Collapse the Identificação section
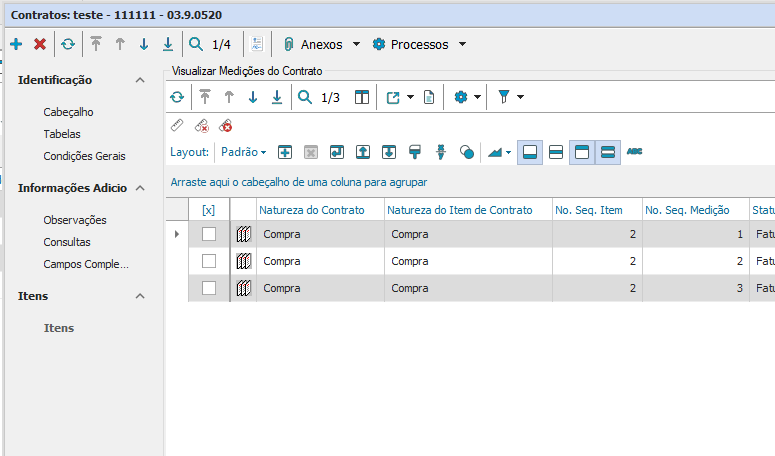 (x=140, y=80)
